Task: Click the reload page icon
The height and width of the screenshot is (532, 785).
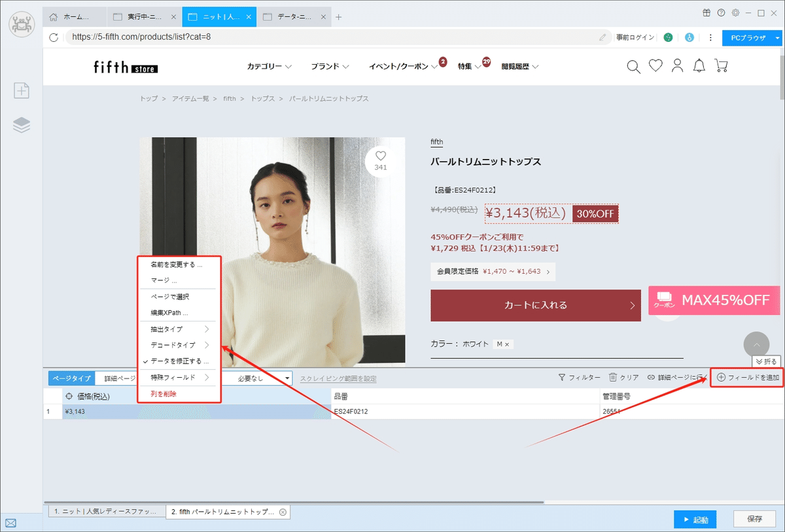Action: point(54,37)
